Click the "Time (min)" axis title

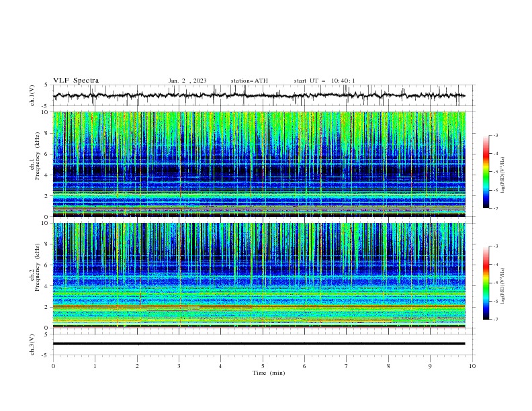269,373
